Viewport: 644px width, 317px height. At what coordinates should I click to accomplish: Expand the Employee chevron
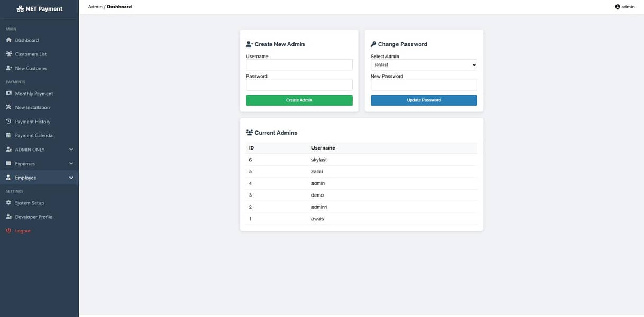click(71, 178)
